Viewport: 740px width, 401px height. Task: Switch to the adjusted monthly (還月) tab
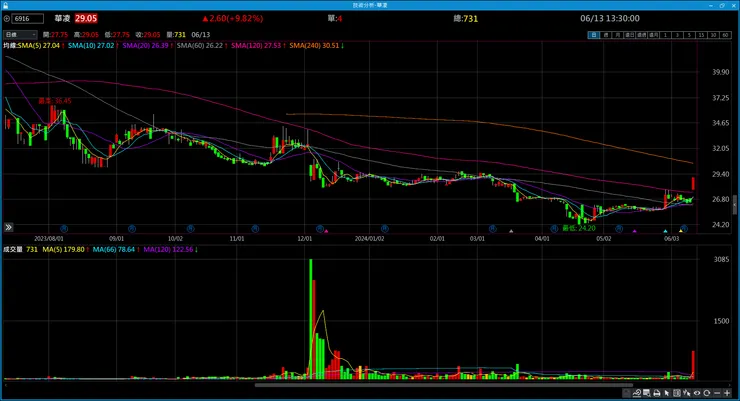point(654,35)
